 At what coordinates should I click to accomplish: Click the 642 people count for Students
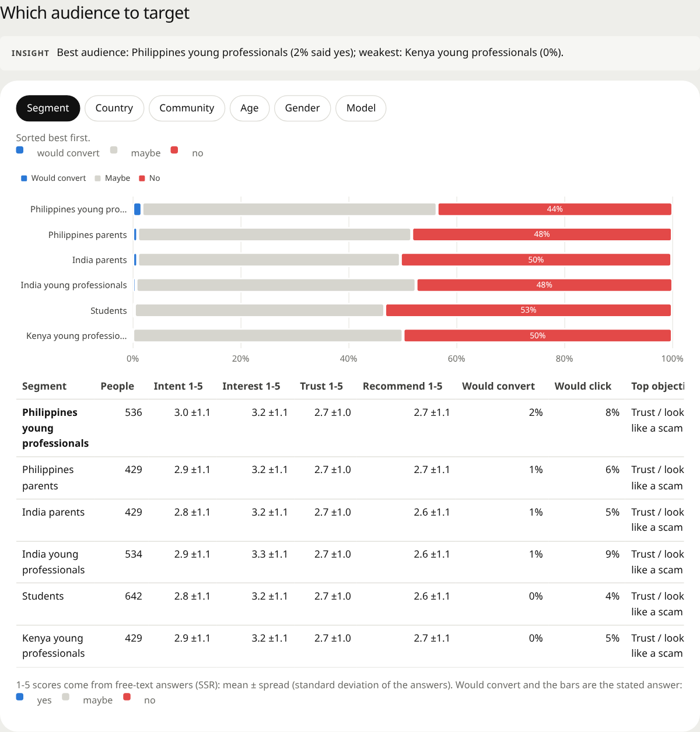point(134,596)
